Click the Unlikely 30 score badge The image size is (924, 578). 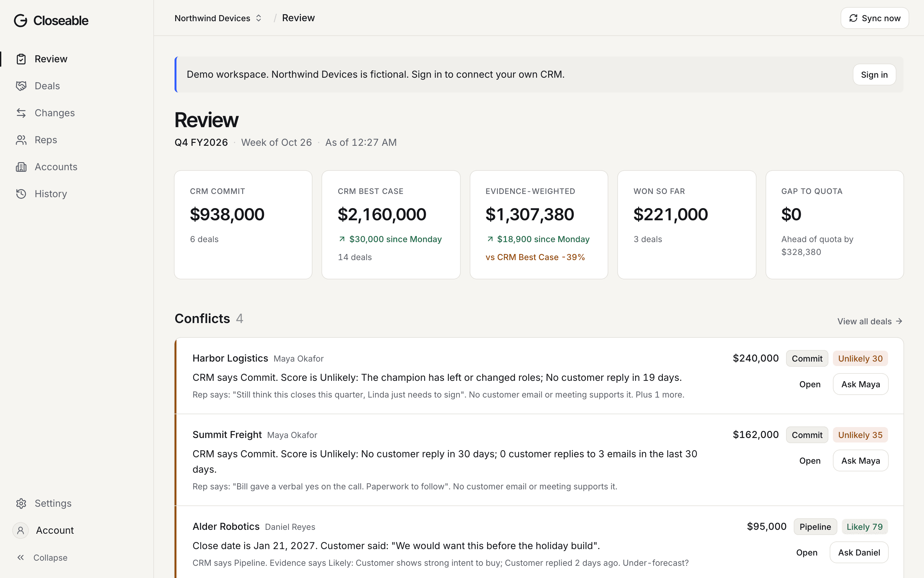pyautogui.click(x=860, y=359)
